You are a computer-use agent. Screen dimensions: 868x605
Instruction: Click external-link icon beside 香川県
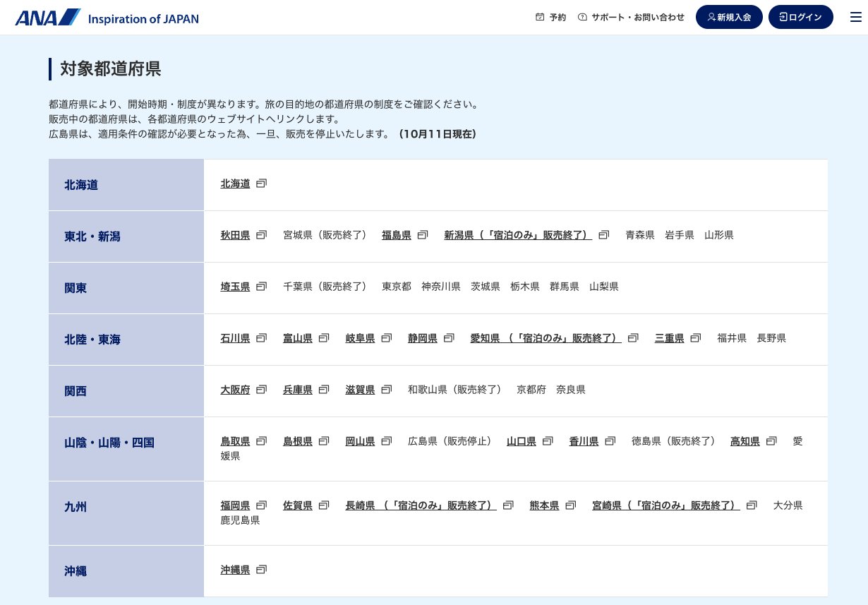point(610,441)
